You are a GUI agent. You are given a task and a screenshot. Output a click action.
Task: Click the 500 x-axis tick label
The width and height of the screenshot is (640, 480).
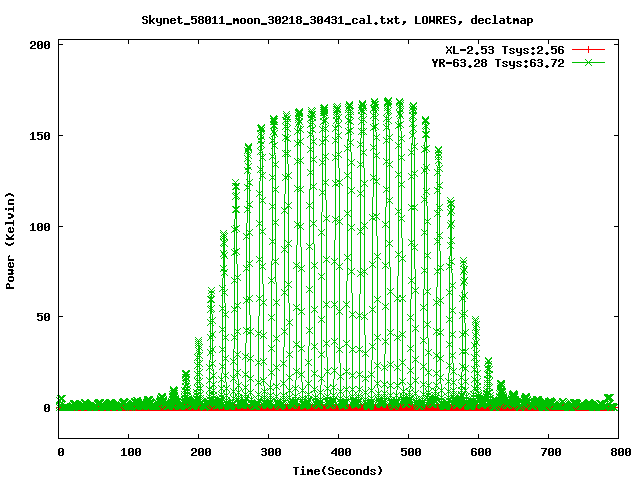point(411,452)
